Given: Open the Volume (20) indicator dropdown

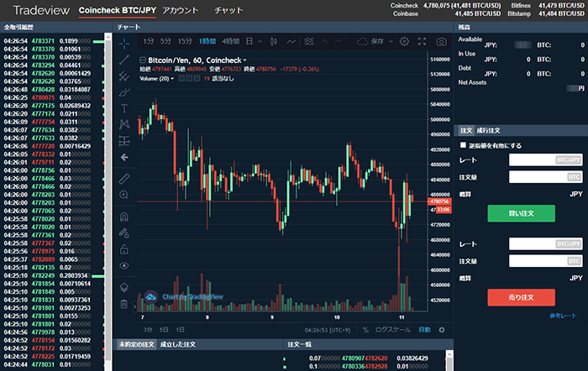Looking at the screenshot, I should click(x=172, y=79).
